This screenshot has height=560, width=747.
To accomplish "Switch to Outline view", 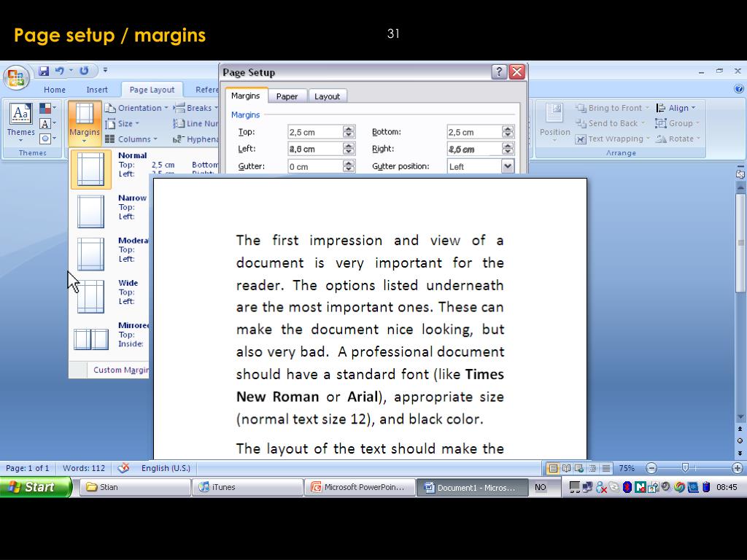I will point(592,469).
